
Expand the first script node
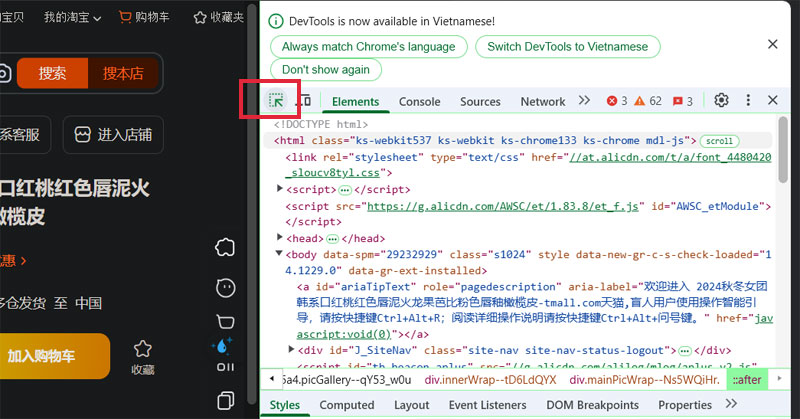[x=279, y=189]
